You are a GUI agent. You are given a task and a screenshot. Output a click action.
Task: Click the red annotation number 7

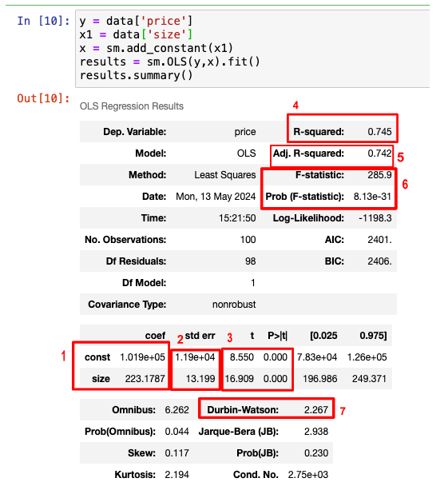pos(343,412)
